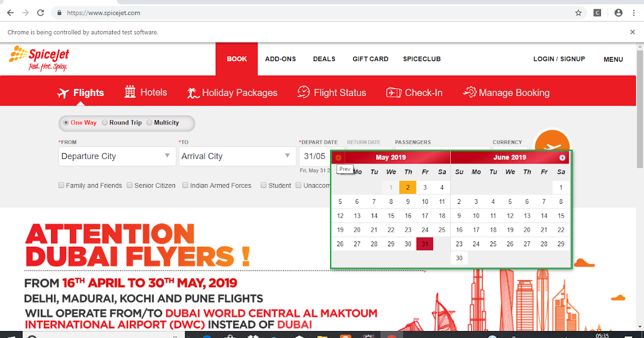Open Flight Status

coord(332,92)
